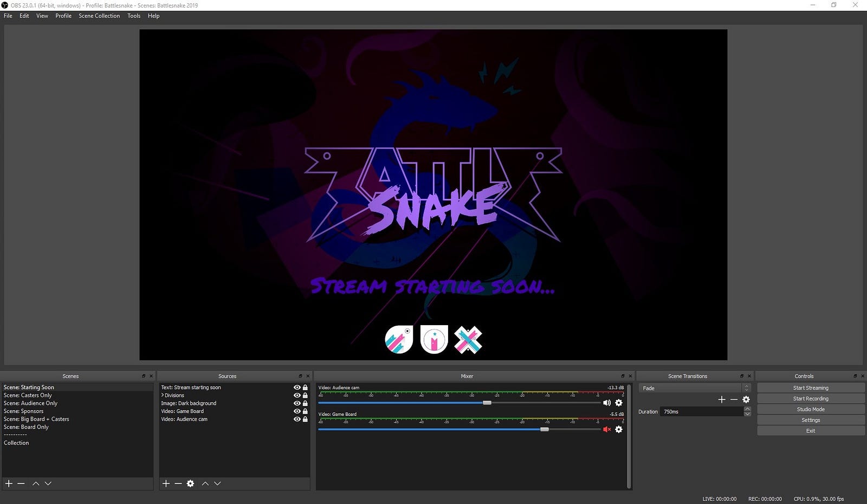This screenshot has width=867, height=504.
Task: Move source up in Sources panel
Action: (205, 483)
